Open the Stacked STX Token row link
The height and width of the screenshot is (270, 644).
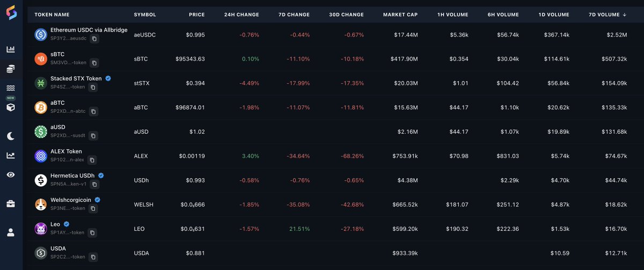pos(76,78)
